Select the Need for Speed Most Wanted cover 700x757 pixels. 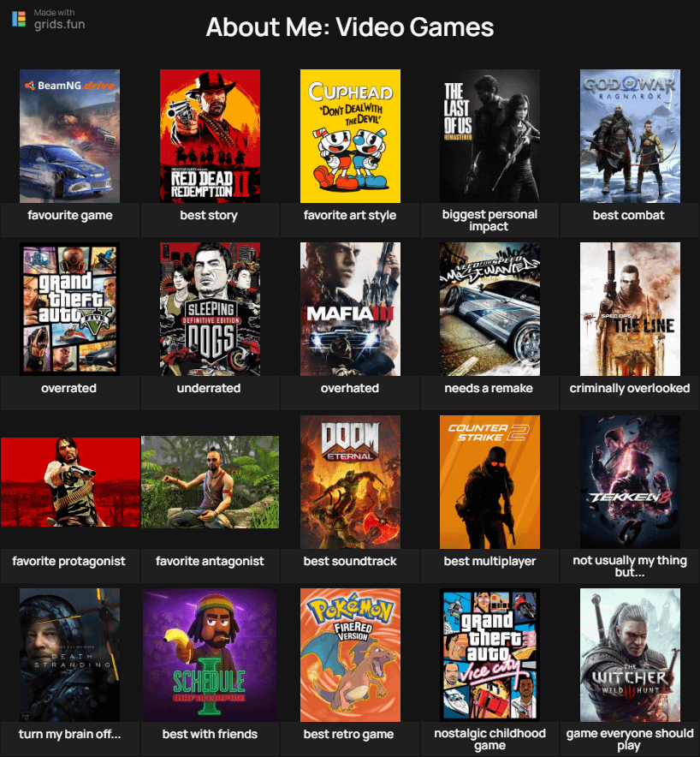489,309
